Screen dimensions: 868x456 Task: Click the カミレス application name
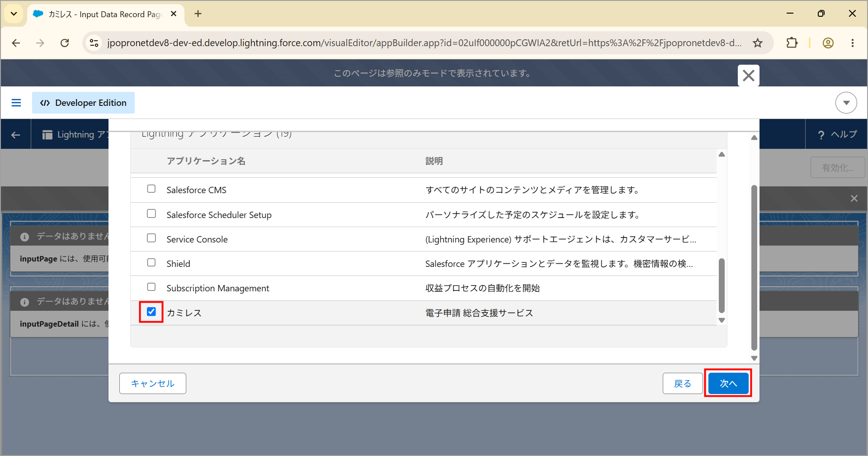click(x=184, y=313)
